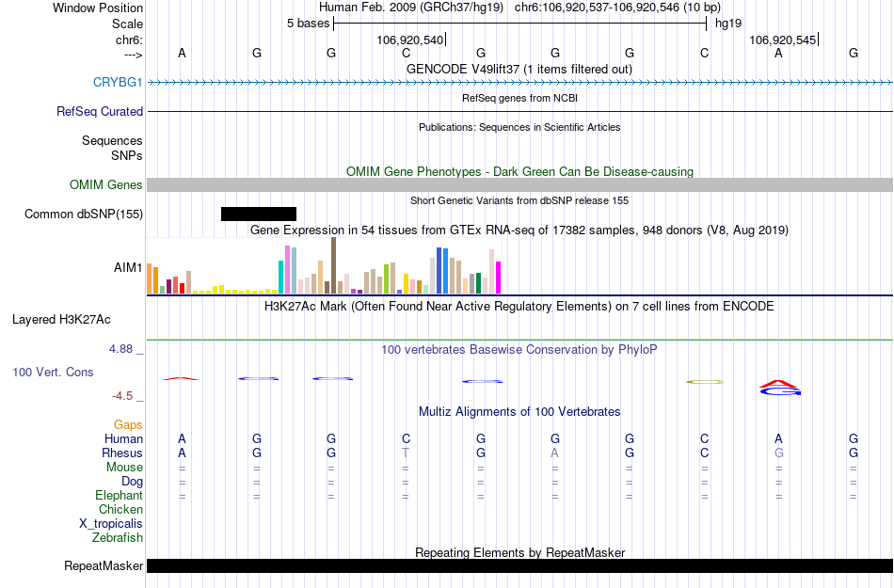Click the Window Position label
Screen dimensions: 894x588
[98, 8]
